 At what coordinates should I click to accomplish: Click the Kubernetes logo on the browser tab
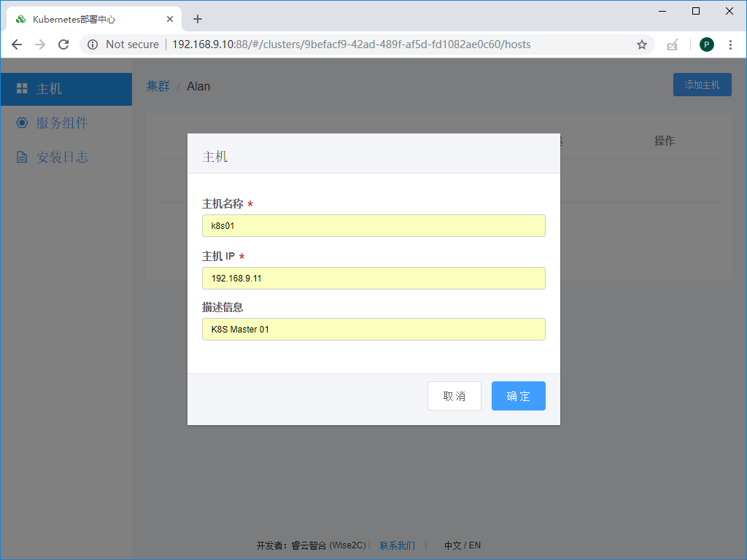tap(20, 19)
